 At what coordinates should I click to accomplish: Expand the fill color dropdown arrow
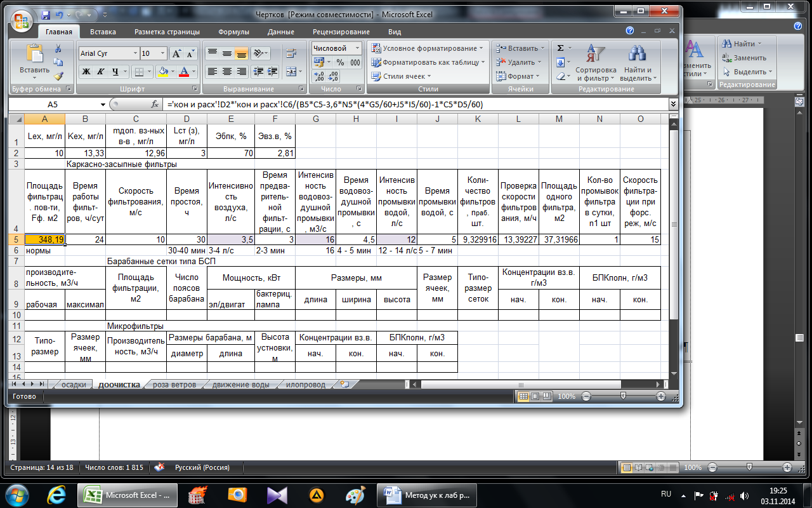173,72
